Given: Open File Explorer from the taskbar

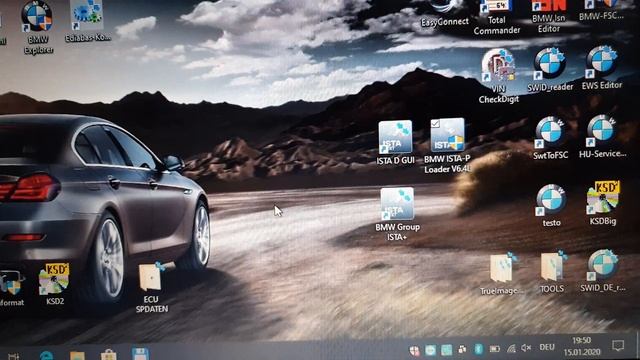Looking at the screenshot, I should click(77, 355).
